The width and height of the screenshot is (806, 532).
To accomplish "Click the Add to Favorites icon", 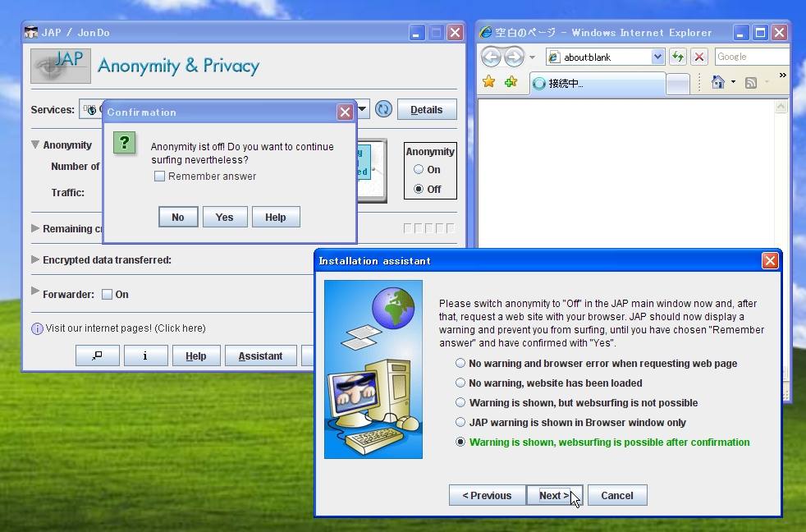I will point(511,82).
